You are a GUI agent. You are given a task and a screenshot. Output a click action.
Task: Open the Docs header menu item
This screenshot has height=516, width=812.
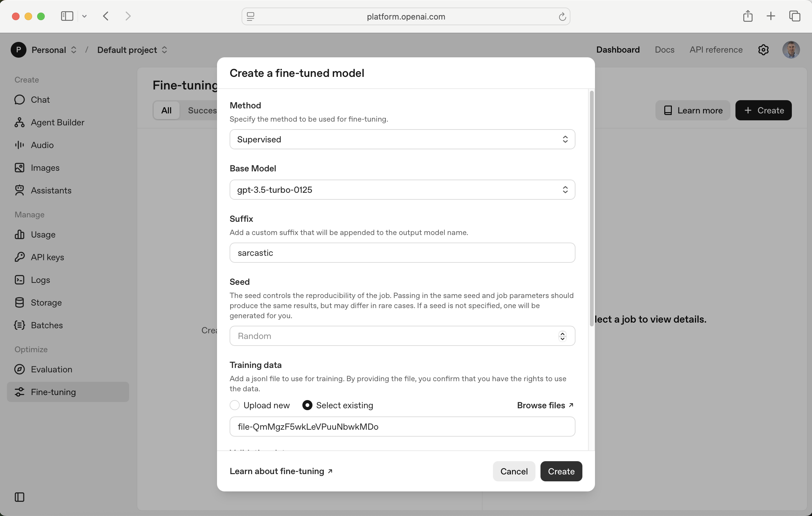tap(664, 50)
